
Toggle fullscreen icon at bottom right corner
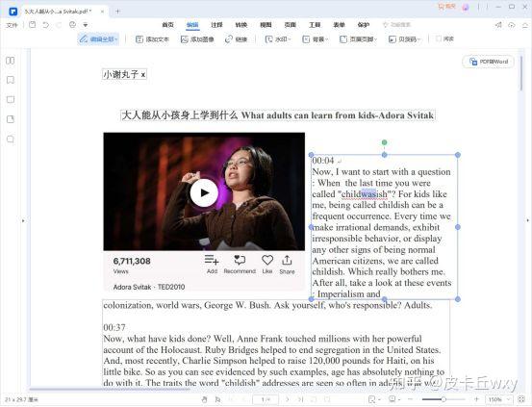pyautogui.click(x=521, y=399)
